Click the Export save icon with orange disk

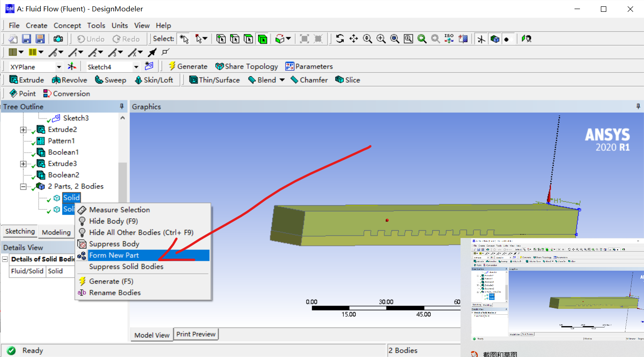point(40,39)
